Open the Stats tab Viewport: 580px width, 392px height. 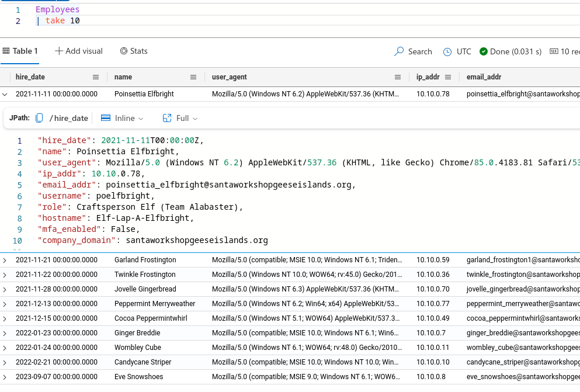(134, 51)
